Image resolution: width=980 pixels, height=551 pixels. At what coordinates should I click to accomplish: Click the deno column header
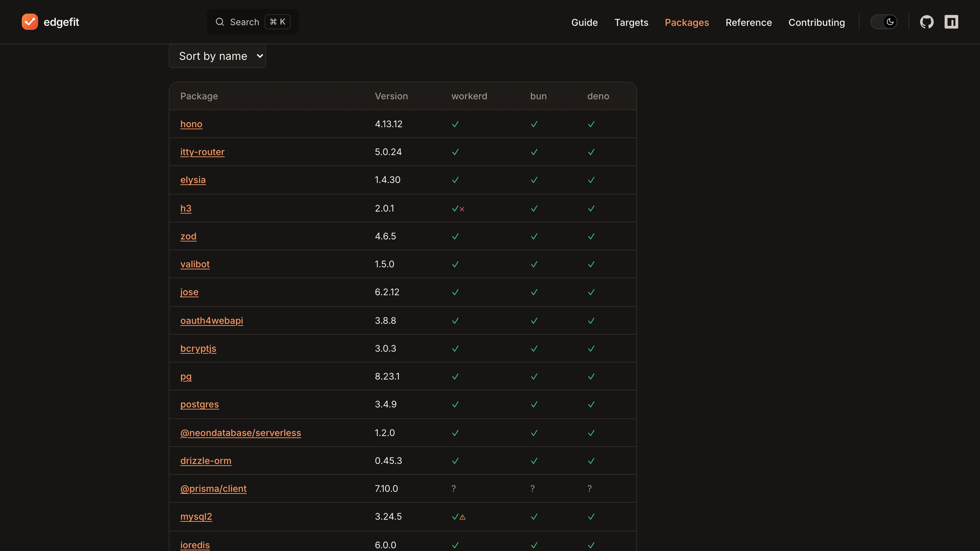coord(598,96)
